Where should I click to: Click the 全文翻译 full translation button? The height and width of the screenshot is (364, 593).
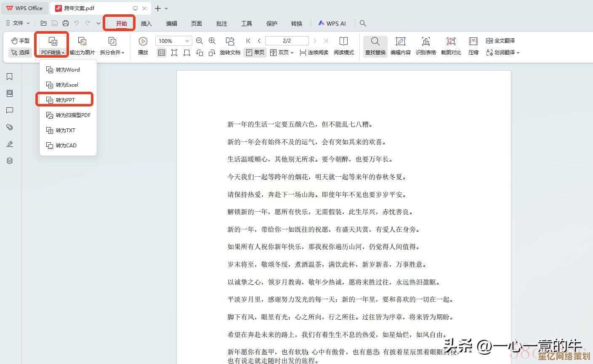500,41
